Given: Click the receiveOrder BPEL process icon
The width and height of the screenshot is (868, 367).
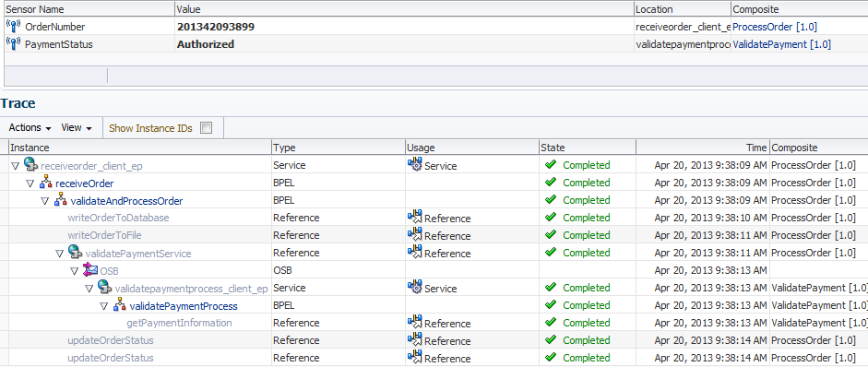Looking at the screenshot, I should coord(45,182).
